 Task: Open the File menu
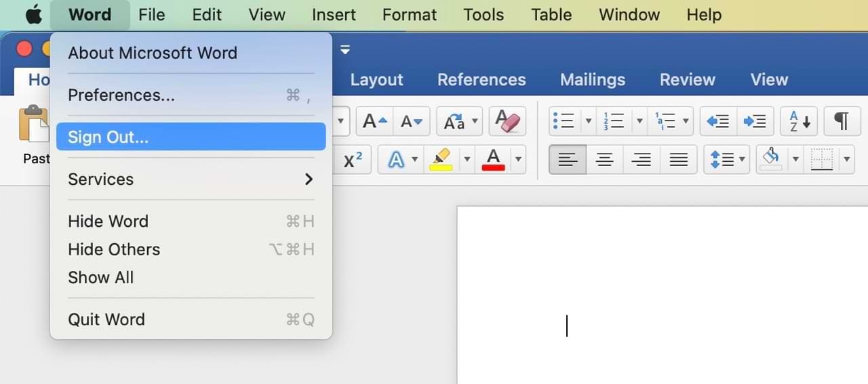152,15
